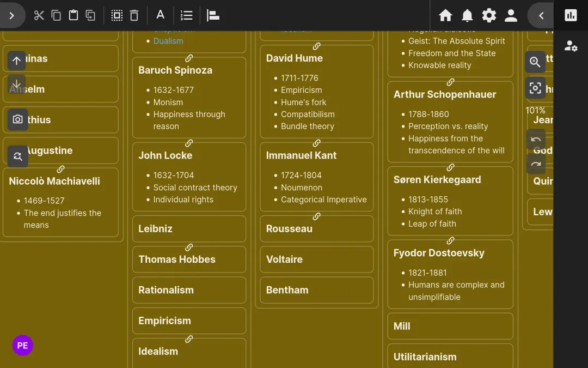Open the settings gear

489,15
